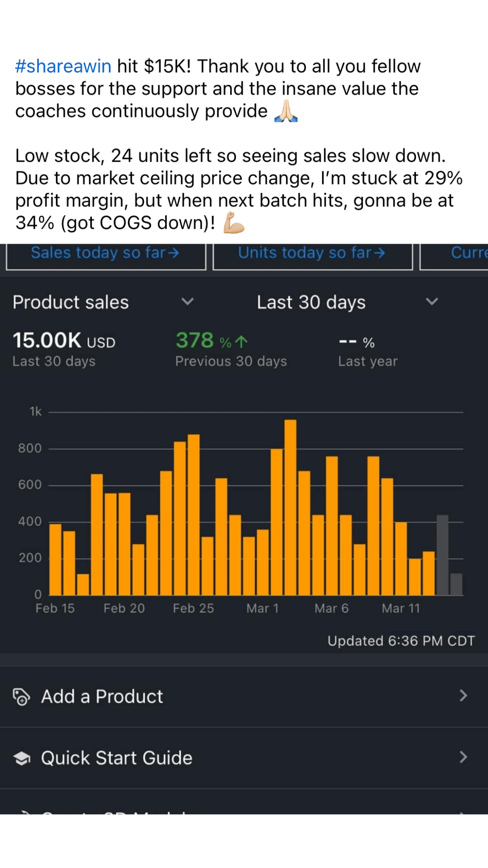Click the Quick Start Guide graduation cap icon

click(x=22, y=758)
